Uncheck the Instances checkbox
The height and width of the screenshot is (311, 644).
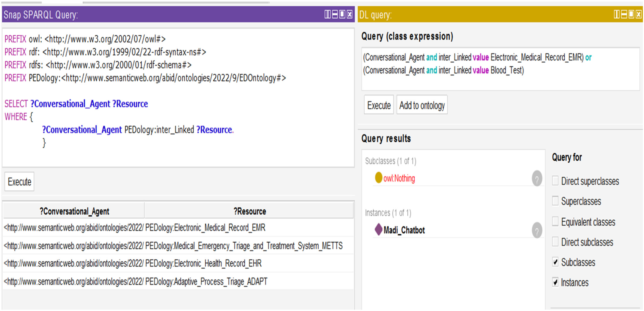(555, 282)
